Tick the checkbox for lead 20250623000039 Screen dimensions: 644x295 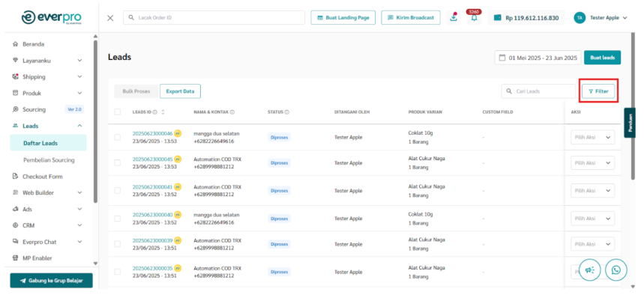point(118,244)
